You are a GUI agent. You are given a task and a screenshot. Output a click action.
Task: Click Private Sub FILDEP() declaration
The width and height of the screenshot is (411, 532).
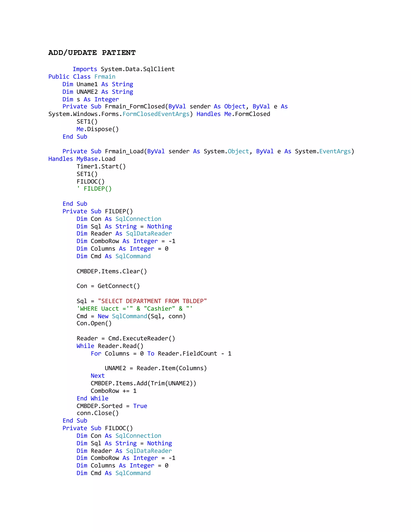point(97,211)
